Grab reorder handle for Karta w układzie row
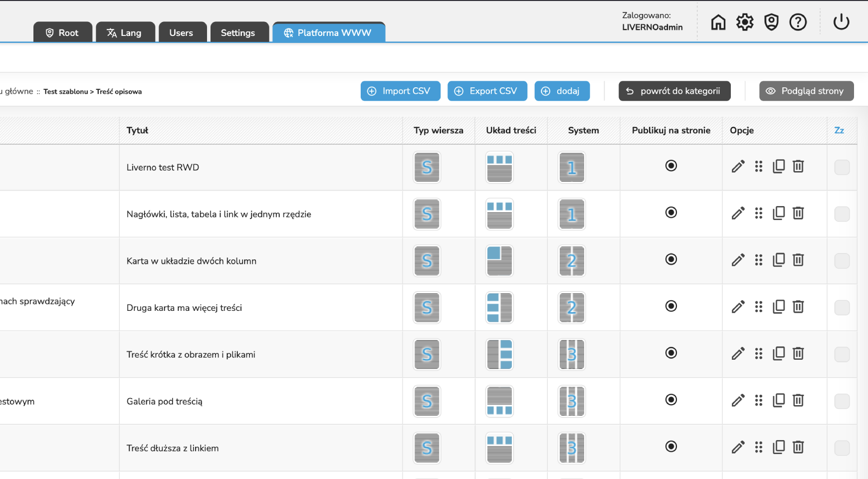The height and width of the screenshot is (479, 868). coord(759,260)
